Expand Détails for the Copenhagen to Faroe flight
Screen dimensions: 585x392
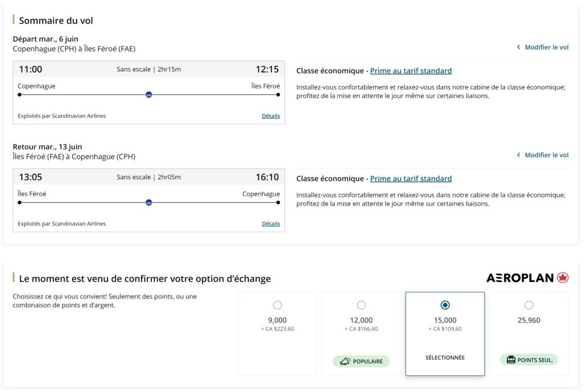tap(271, 116)
